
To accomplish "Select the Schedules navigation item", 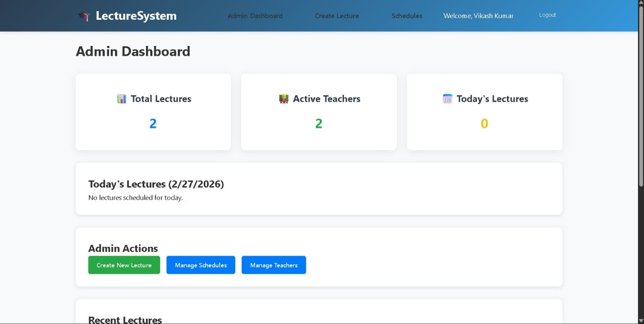I will (407, 16).
